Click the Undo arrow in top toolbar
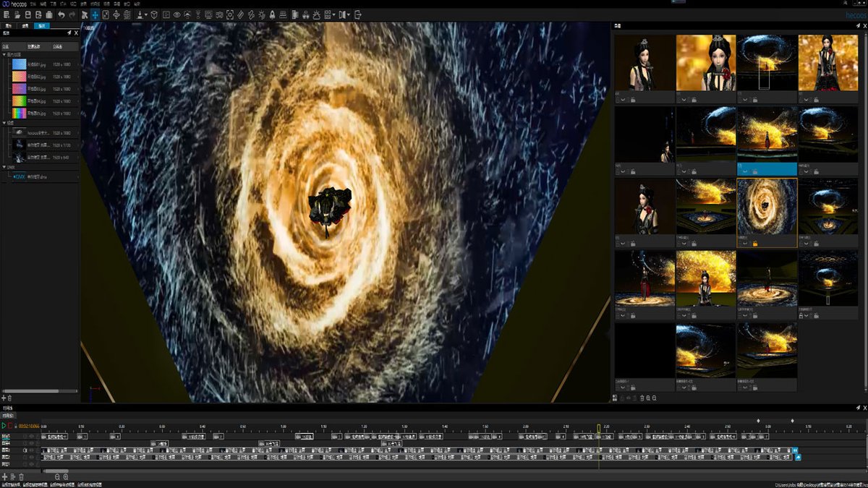Viewport: 868px width, 488px height. point(61,14)
